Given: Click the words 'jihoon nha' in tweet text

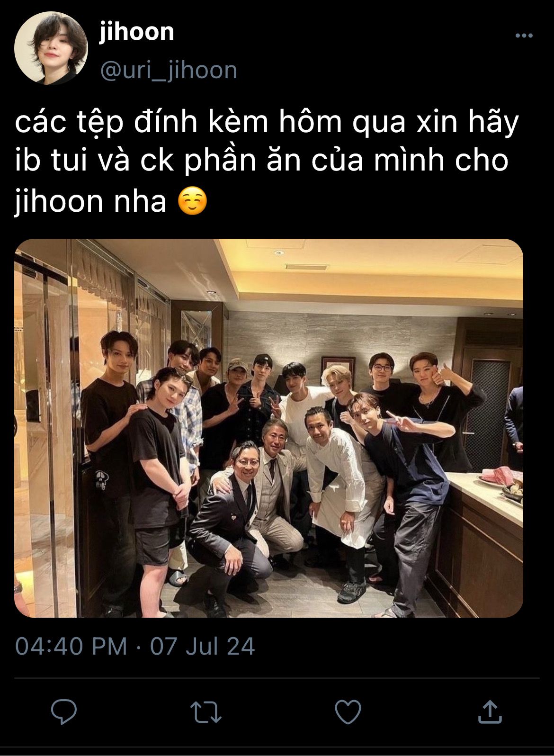Looking at the screenshot, I should tap(90, 201).
